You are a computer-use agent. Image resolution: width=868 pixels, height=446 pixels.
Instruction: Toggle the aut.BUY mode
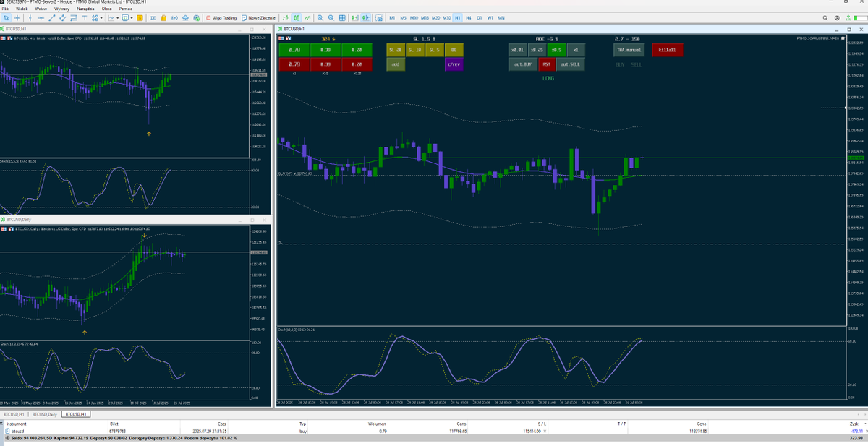522,64
